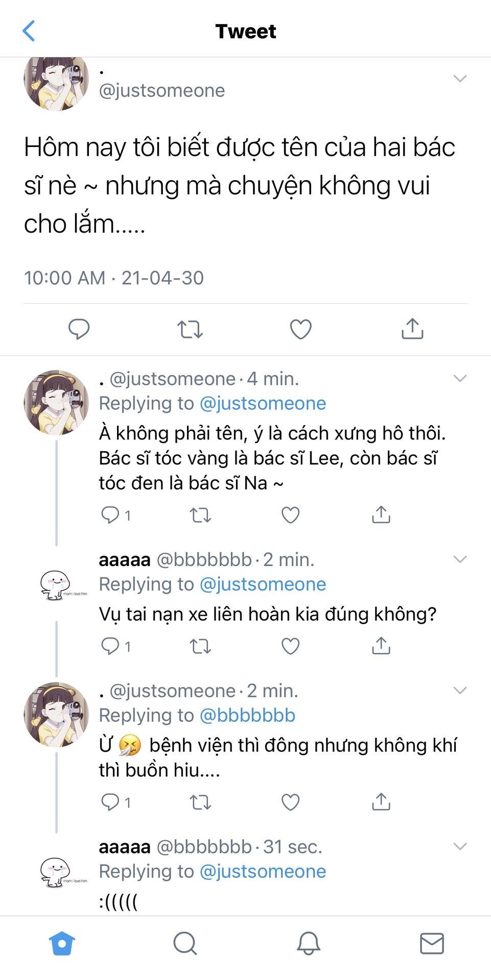Open options for the '31 sec.' reply
491x980 pixels.
tap(460, 847)
